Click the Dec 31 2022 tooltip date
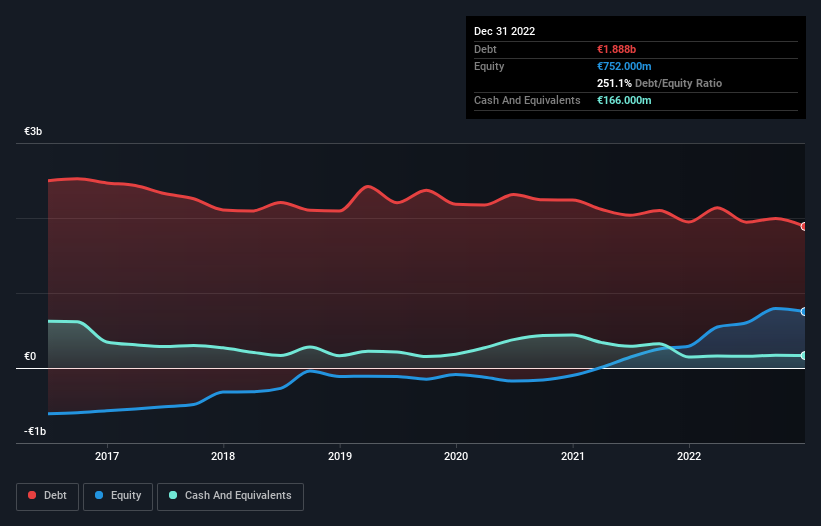 coord(504,31)
